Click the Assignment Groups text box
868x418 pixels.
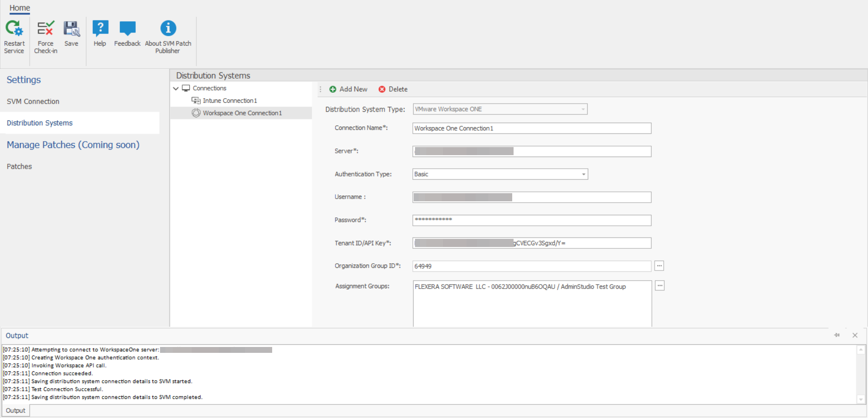click(532, 304)
